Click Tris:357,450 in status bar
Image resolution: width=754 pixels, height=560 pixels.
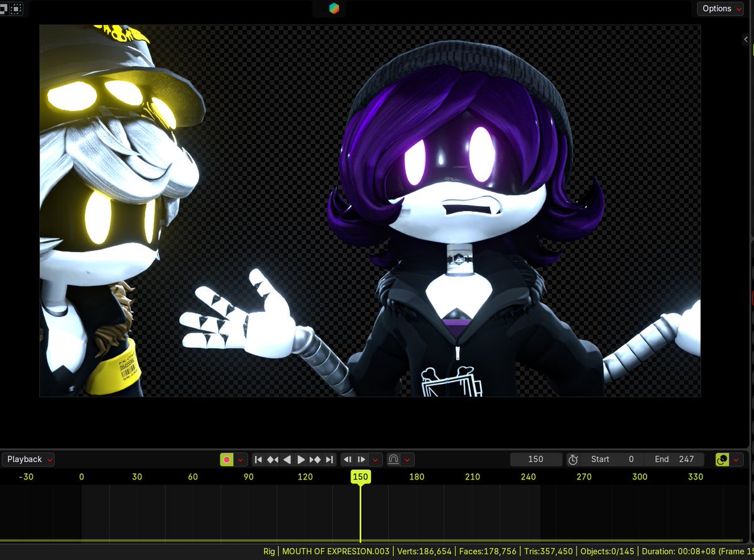tap(549, 552)
